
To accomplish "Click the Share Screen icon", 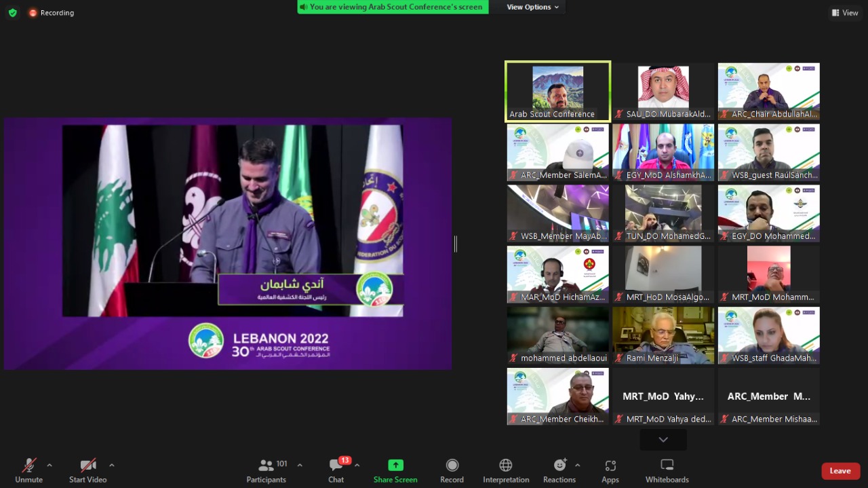I will coord(395,466).
